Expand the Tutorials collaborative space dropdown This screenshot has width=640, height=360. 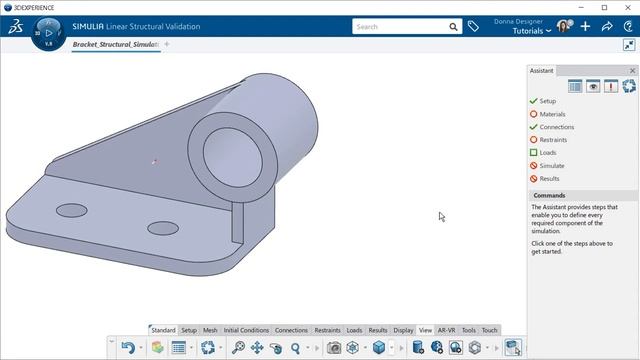click(548, 31)
